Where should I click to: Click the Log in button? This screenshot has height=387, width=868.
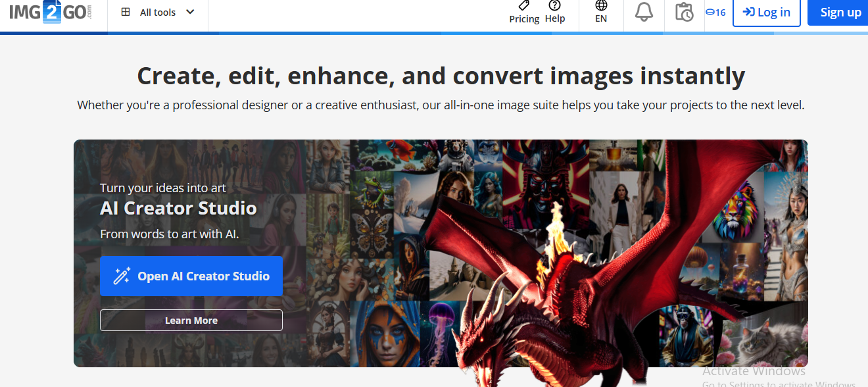click(x=766, y=13)
